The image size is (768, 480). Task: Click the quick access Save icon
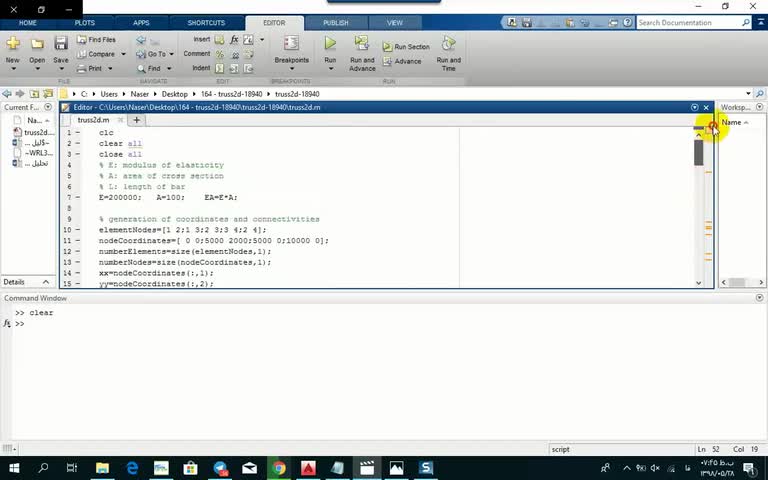coord(527,23)
